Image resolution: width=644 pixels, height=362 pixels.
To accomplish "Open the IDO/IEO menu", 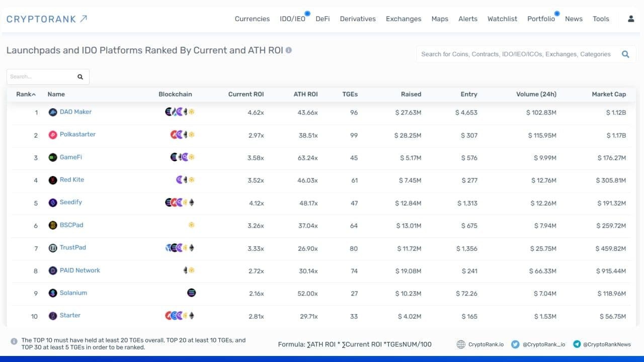I will pos(293,19).
